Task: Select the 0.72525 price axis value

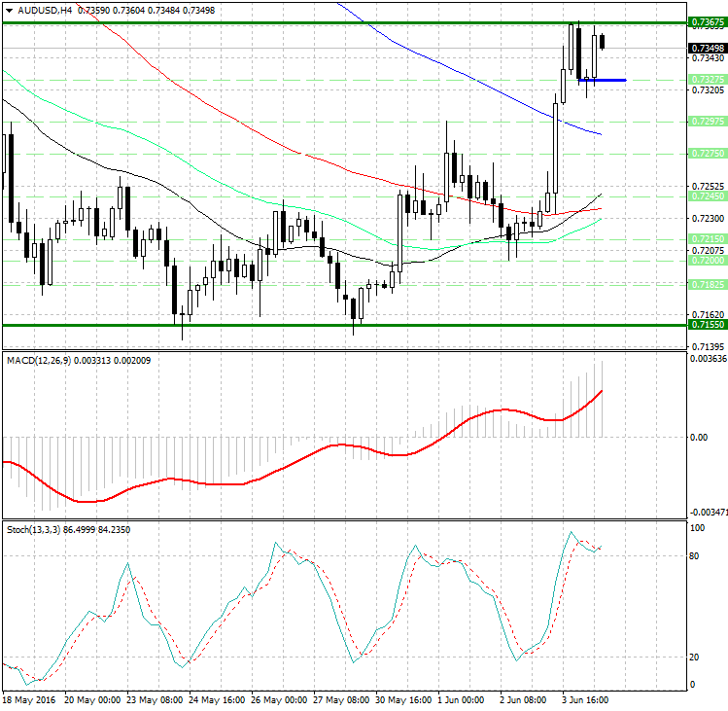Action: click(x=708, y=187)
